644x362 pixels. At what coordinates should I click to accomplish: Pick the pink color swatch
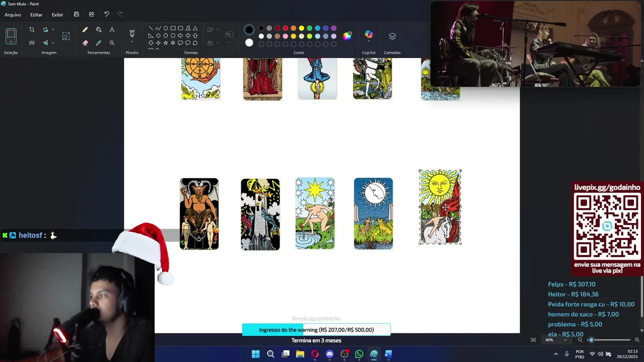(x=285, y=36)
